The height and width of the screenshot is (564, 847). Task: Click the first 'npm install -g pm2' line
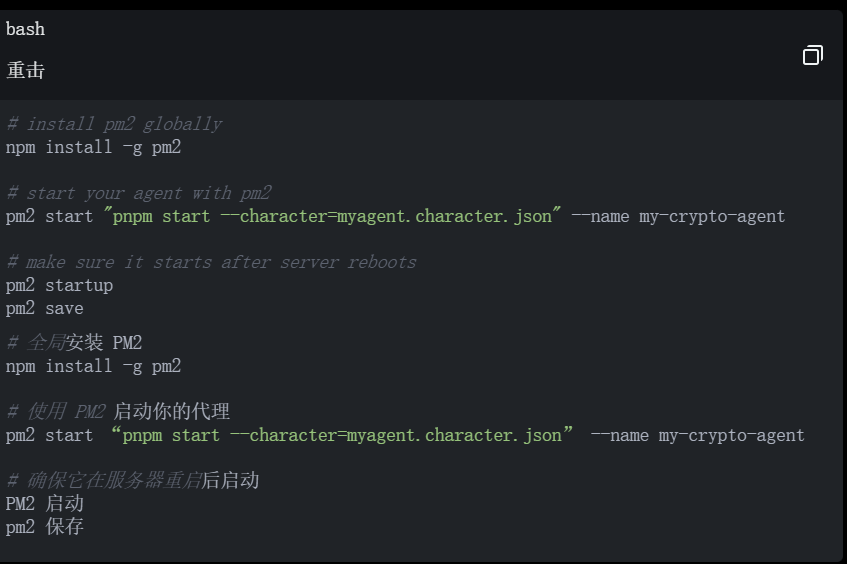tap(93, 147)
